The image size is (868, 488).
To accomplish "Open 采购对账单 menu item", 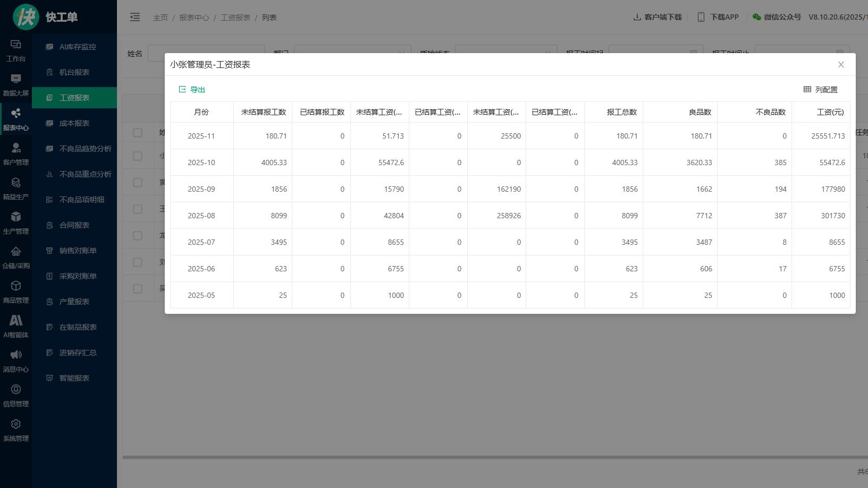I will (x=74, y=276).
